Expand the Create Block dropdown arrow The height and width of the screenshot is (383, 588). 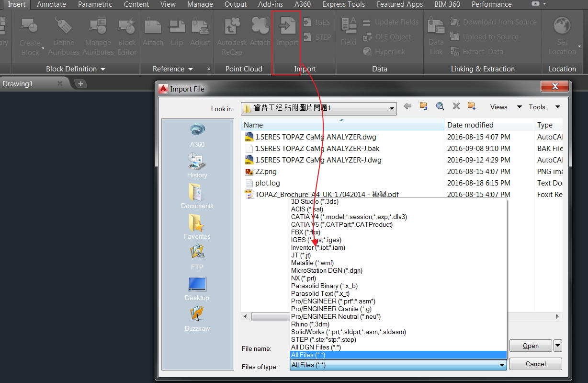pyautogui.click(x=43, y=49)
